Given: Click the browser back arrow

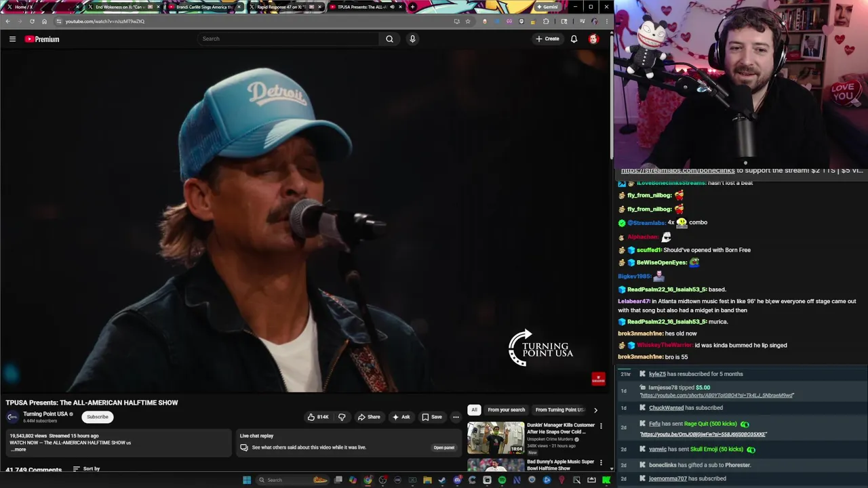Looking at the screenshot, I should pyautogui.click(x=7, y=21).
